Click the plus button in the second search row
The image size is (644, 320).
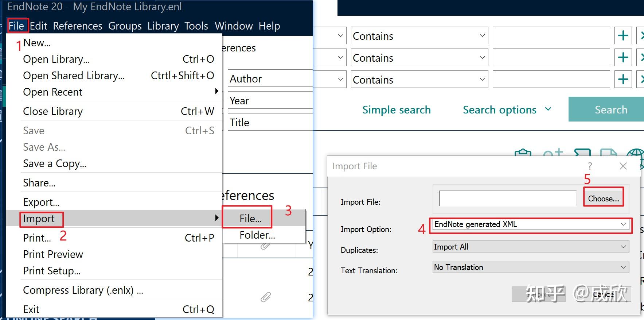pos(623,58)
